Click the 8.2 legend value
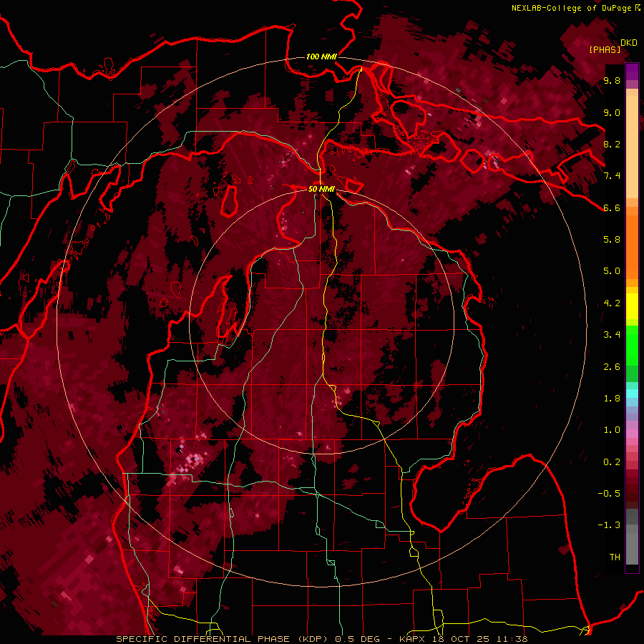Screen dimensions: 644x644 612,144
